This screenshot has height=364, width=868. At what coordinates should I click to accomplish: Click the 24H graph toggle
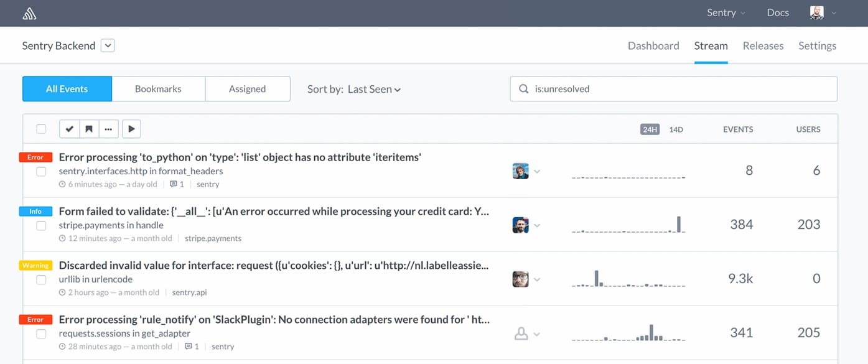tap(650, 129)
